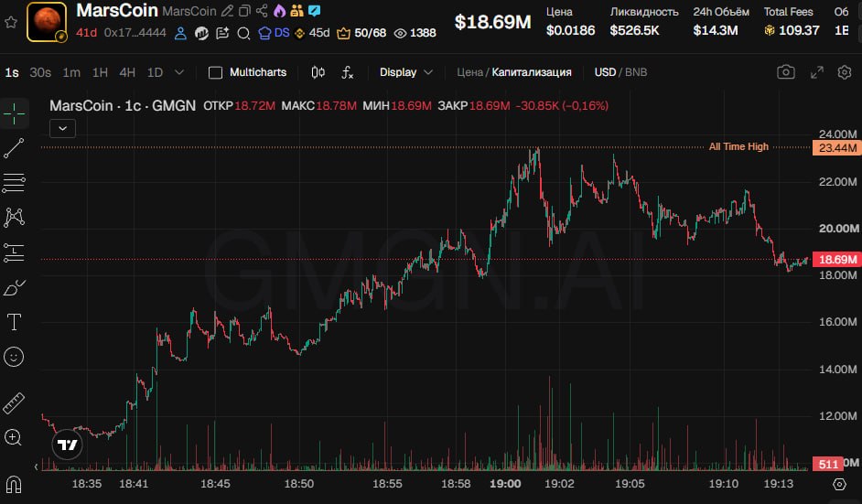Take chart snapshot with camera icon
This screenshot has width=862, height=504.
point(785,72)
